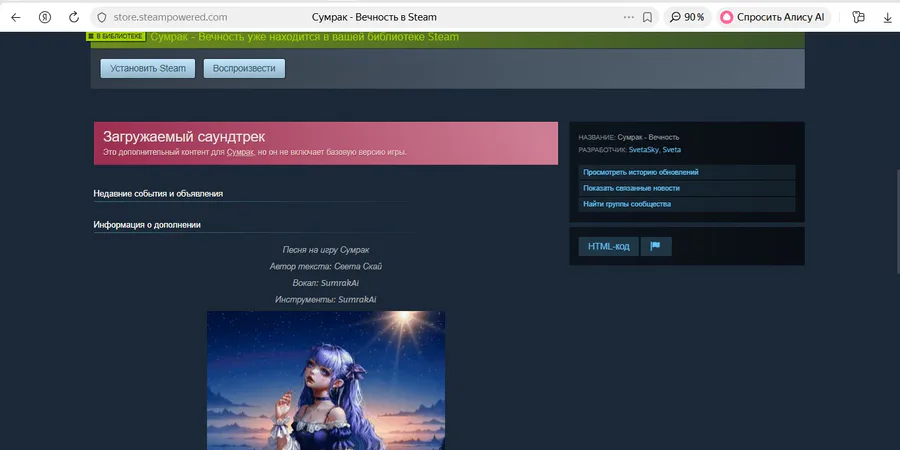Click the text Инструменты: SumrakAi
Screen dimensions: 900x450
pos(326,300)
